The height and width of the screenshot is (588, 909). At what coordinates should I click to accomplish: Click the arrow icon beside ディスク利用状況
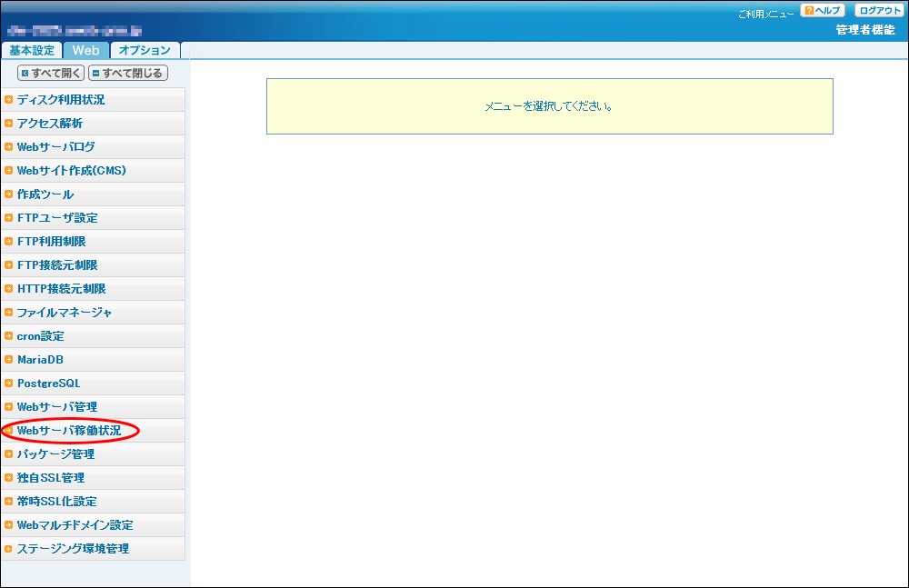[x=8, y=100]
